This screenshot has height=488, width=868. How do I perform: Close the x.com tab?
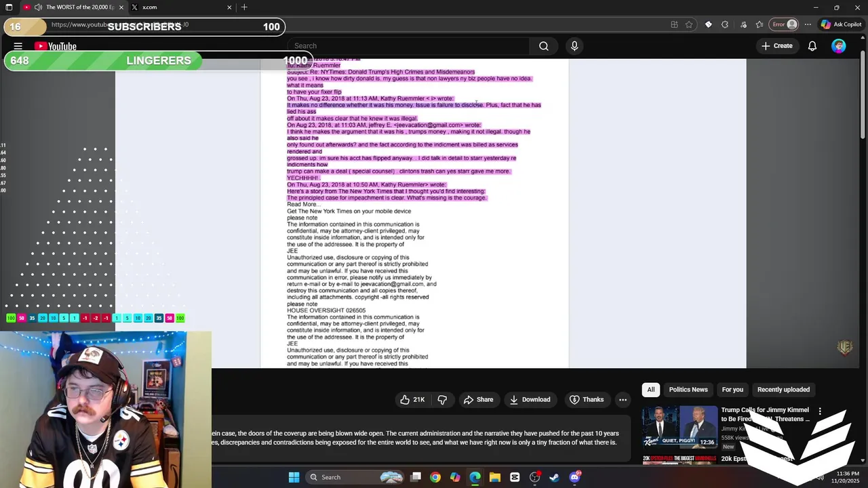229,7
